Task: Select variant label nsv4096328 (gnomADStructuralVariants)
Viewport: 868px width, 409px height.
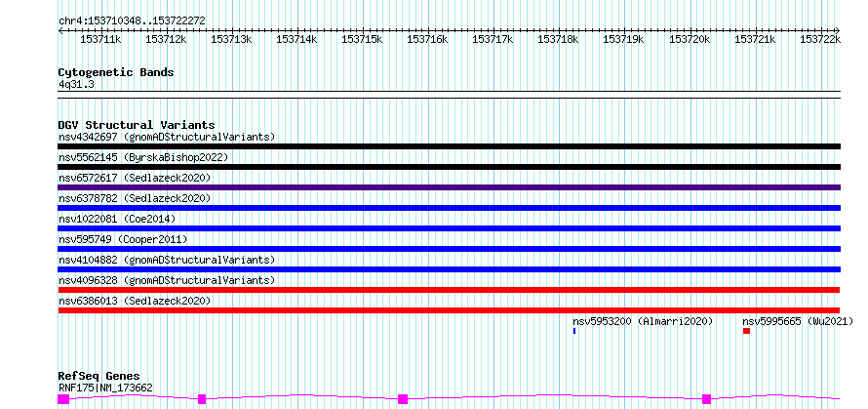Action: (167, 280)
